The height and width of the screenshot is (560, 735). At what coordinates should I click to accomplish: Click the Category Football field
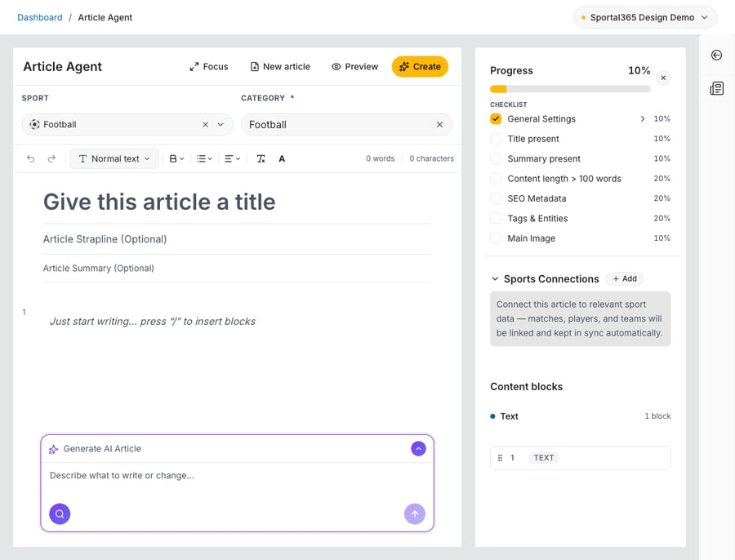pos(347,125)
